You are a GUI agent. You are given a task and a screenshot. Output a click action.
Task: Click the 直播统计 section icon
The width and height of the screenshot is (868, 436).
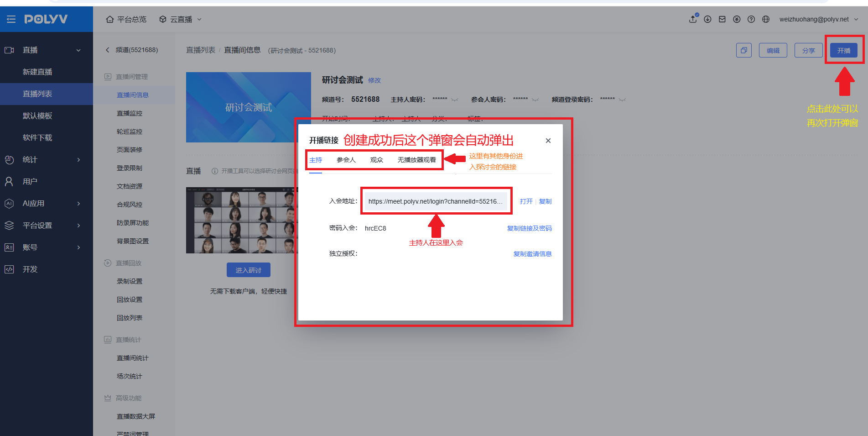pyautogui.click(x=108, y=340)
